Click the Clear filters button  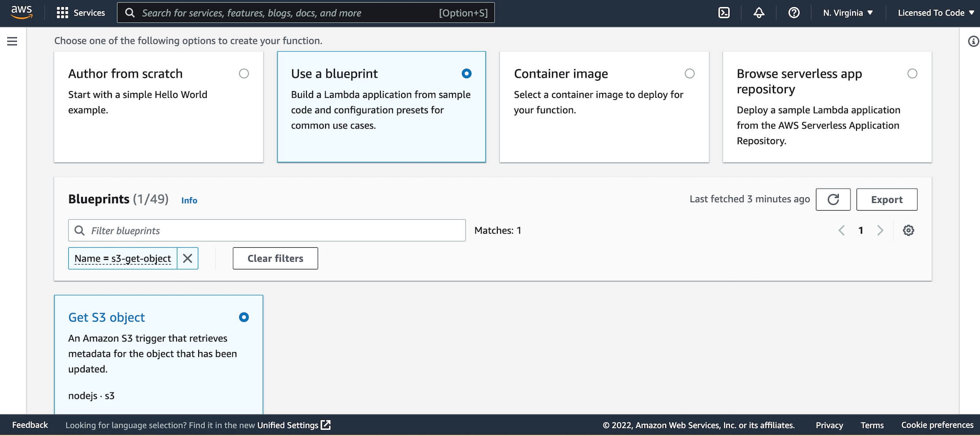point(275,258)
